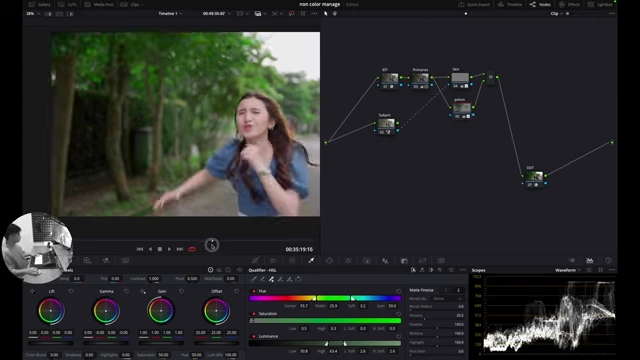Open the Tracker palette

pyautogui.click(x=348, y=260)
